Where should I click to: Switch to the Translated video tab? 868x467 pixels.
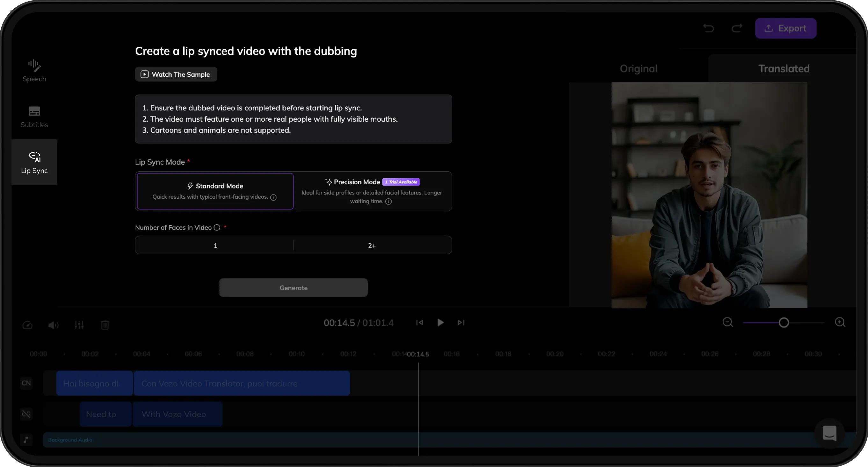(x=784, y=69)
